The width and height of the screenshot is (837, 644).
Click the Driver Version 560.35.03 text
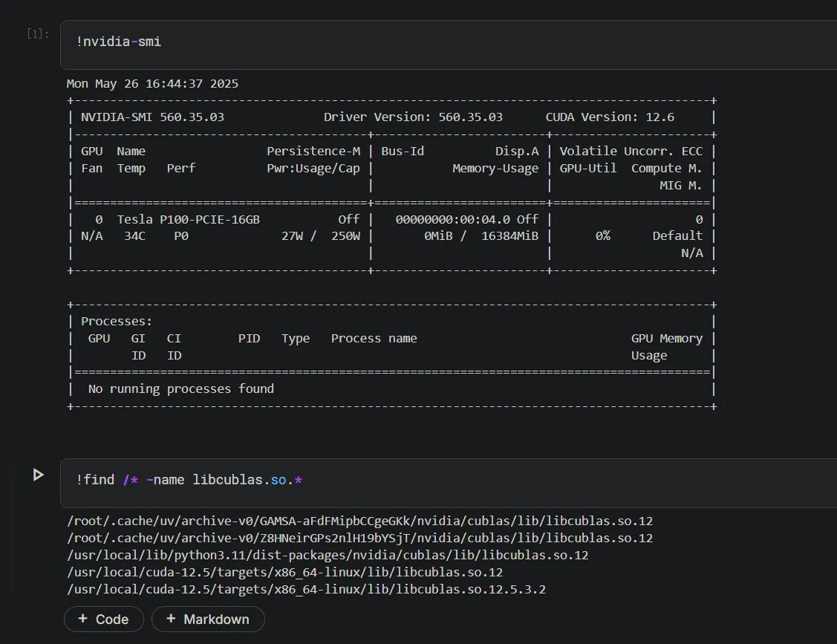point(413,117)
